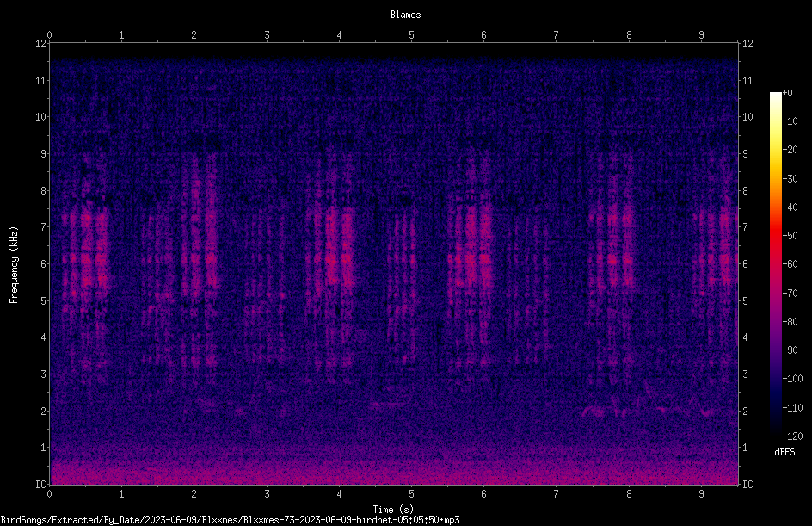Click the "6" tick on the right frequency axis
This screenshot has height=526, width=812.
coord(745,263)
